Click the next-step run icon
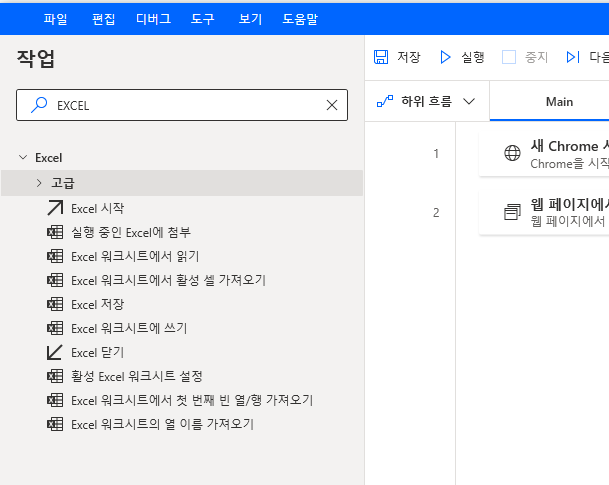The width and height of the screenshot is (609, 485). (x=573, y=57)
